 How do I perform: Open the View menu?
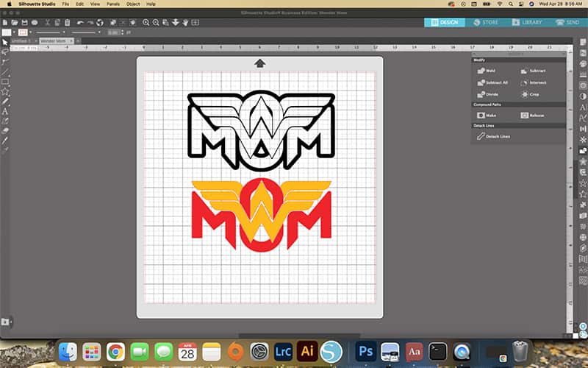(x=96, y=4)
